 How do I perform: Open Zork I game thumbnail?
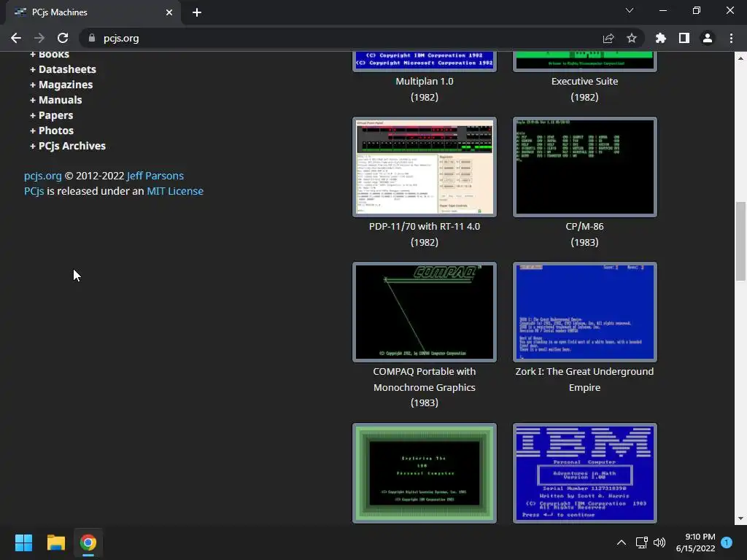(584, 312)
